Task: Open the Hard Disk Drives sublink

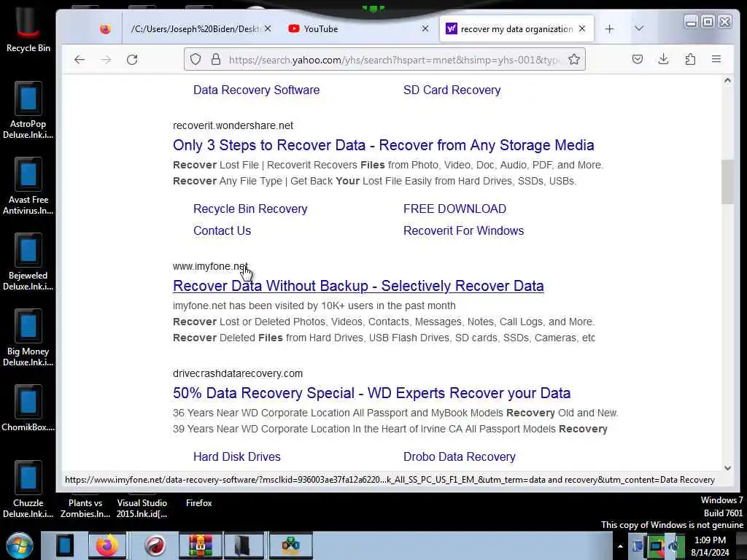Action: 237,456
